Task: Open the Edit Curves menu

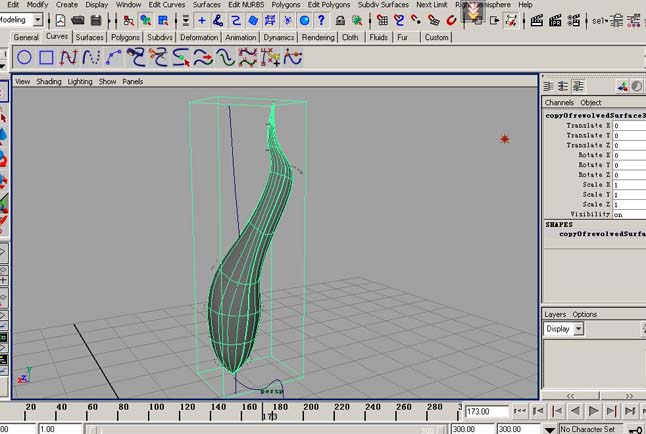Action: pyautogui.click(x=166, y=5)
